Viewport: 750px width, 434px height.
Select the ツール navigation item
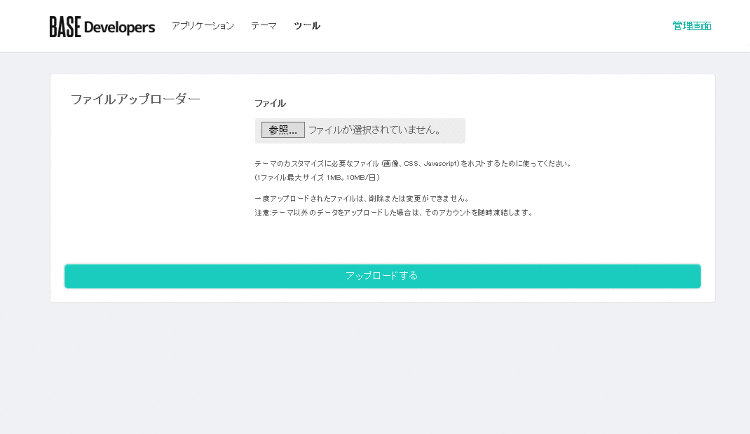click(307, 26)
